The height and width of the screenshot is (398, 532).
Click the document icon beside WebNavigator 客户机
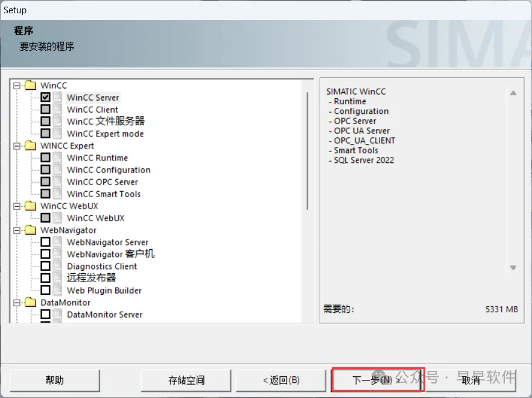point(57,254)
